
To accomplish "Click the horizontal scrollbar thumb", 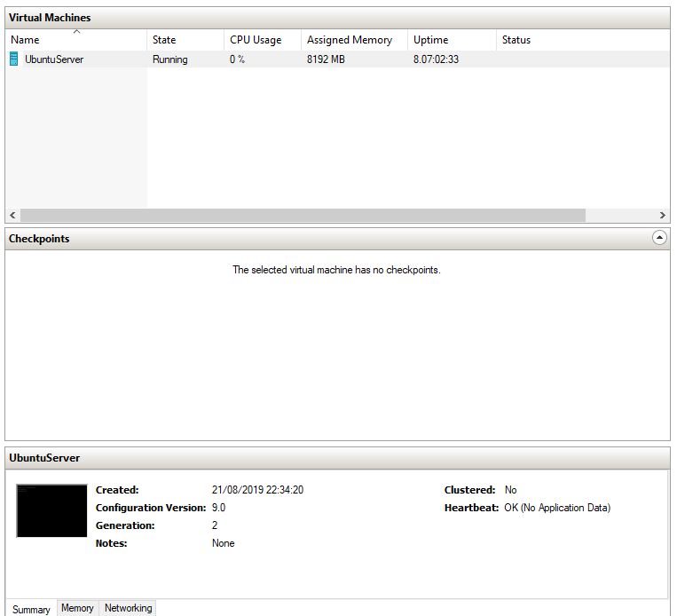I will (x=303, y=215).
